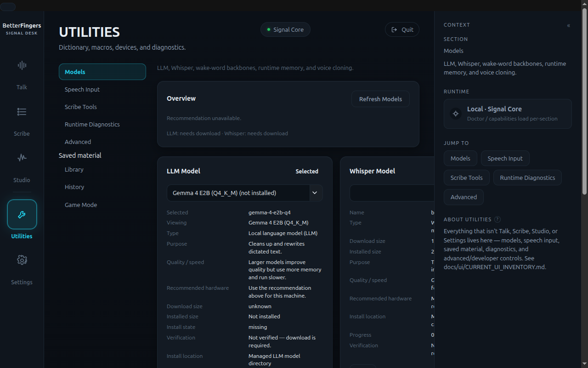Jump to Scribe Tools in Context panel

(467, 178)
